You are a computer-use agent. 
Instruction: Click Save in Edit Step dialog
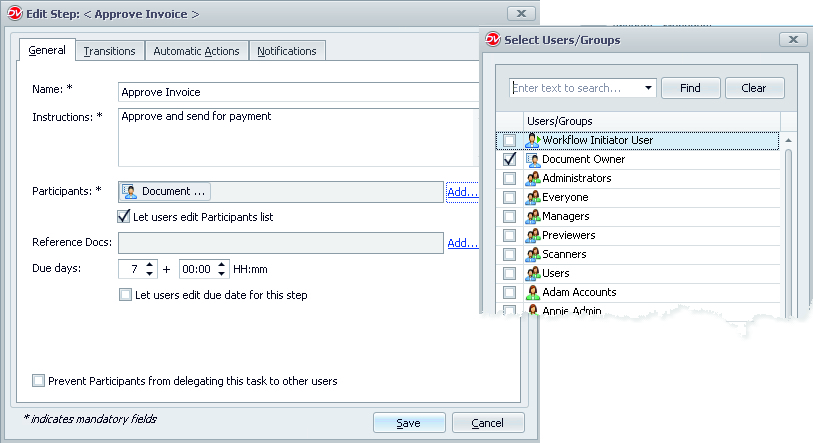coord(409,423)
